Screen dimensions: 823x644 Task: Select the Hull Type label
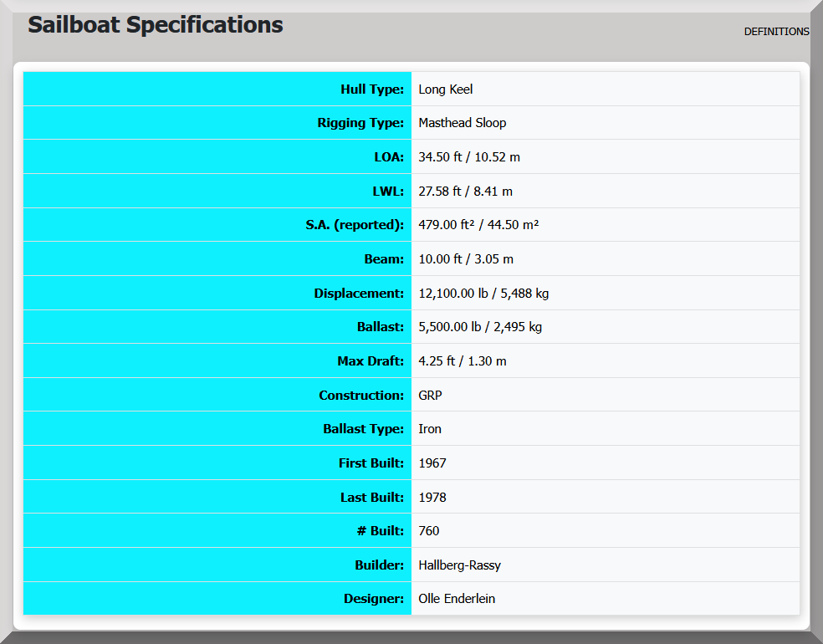tap(372, 89)
